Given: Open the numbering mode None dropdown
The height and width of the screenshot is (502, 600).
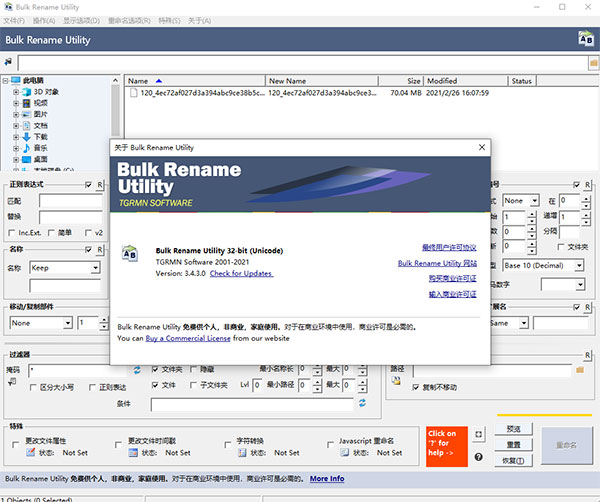Looking at the screenshot, I should (534, 200).
